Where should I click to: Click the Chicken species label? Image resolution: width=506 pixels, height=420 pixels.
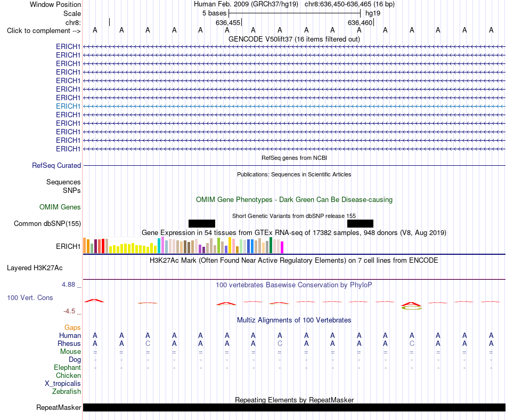(x=68, y=375)
